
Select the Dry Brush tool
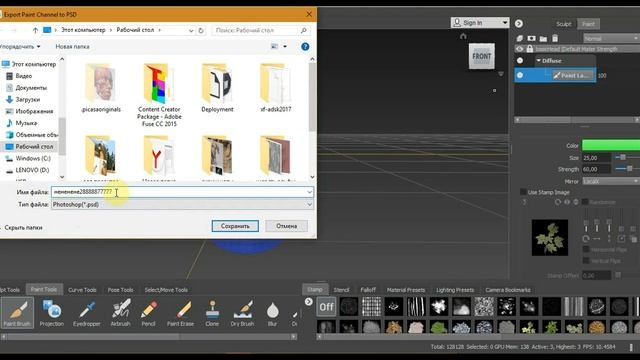coord(242,313)
